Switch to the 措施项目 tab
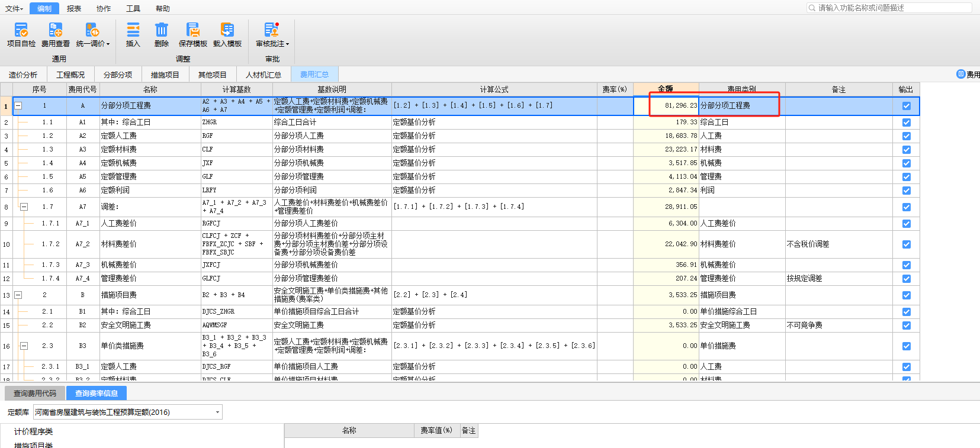 (165, 75)
